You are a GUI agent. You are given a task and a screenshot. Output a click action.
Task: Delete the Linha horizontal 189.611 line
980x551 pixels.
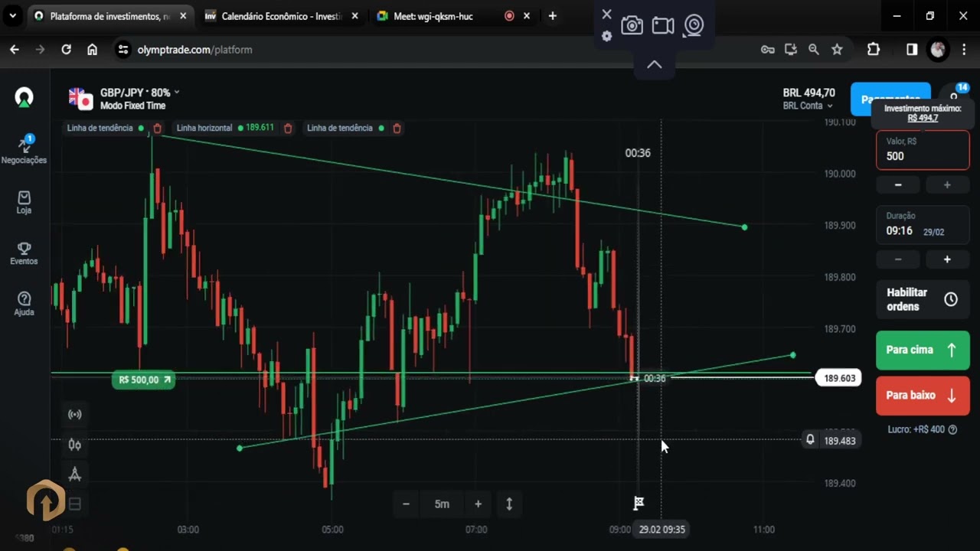tap(288, 129)
